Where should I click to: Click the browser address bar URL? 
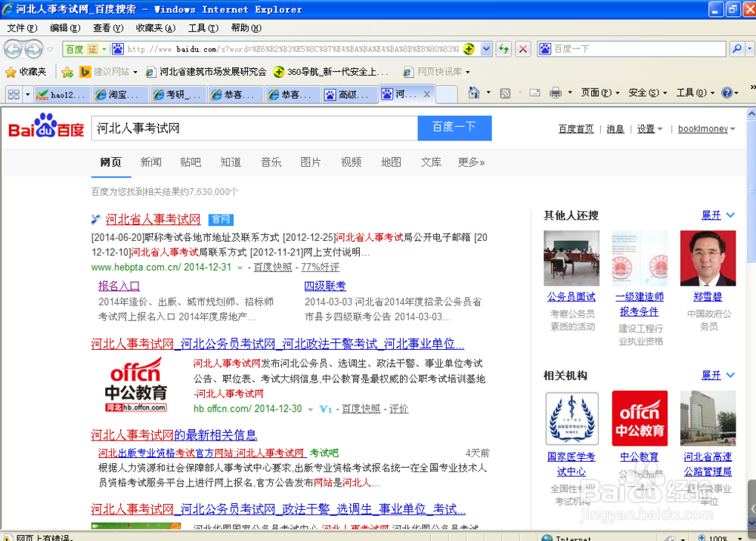click(293, 49)
